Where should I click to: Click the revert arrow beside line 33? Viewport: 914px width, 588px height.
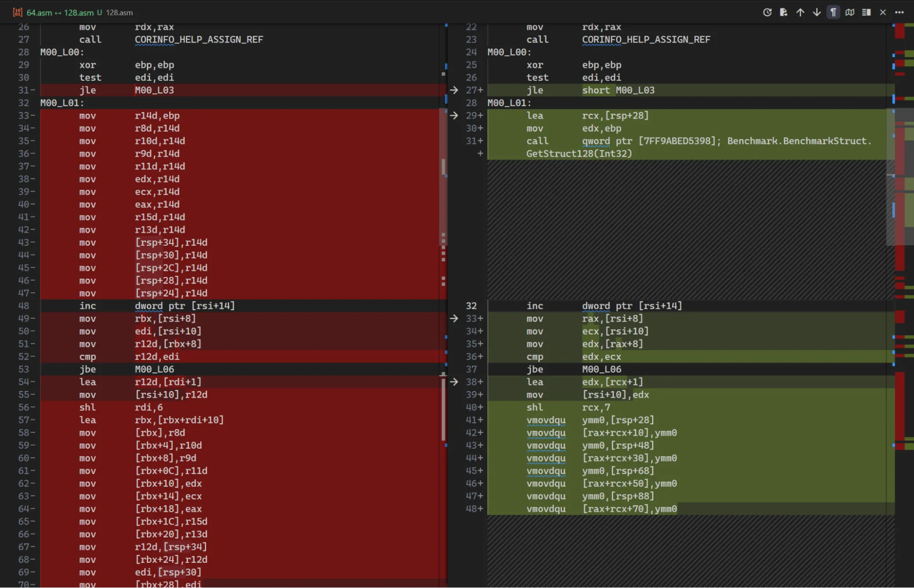[x=453, y=318]
